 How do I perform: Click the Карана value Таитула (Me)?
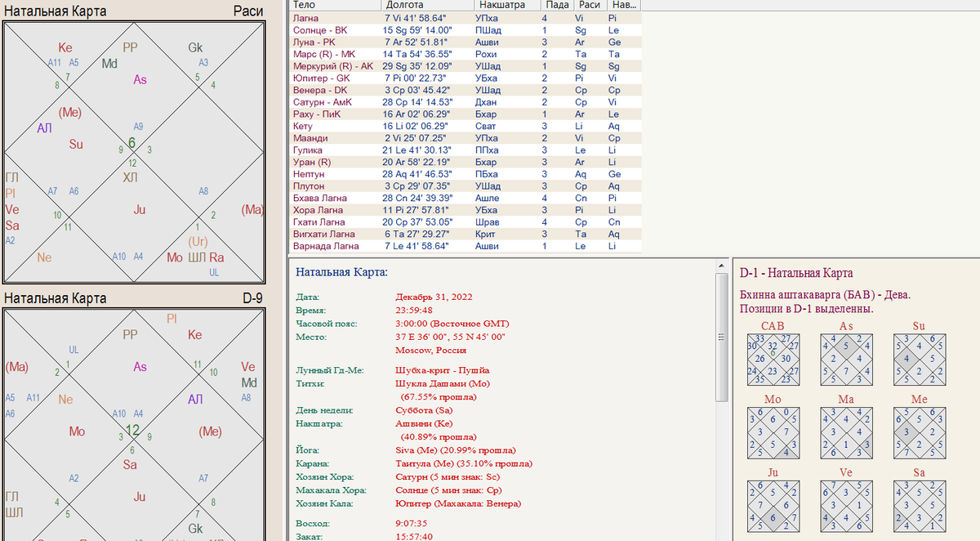tap(425, 463)
